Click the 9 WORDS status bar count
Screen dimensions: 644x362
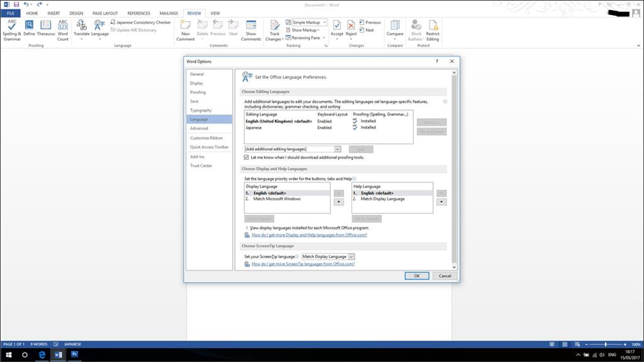tap(38, 344)
